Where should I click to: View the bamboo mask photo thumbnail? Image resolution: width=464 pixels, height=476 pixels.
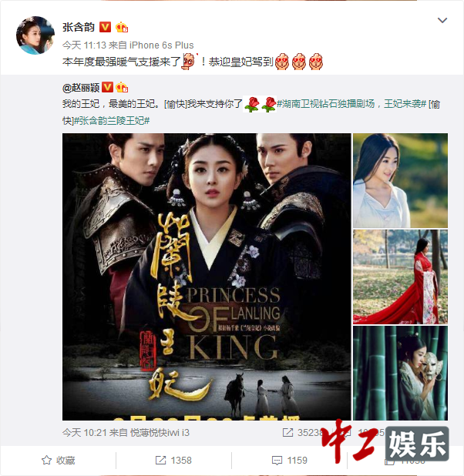pos(400,373)
